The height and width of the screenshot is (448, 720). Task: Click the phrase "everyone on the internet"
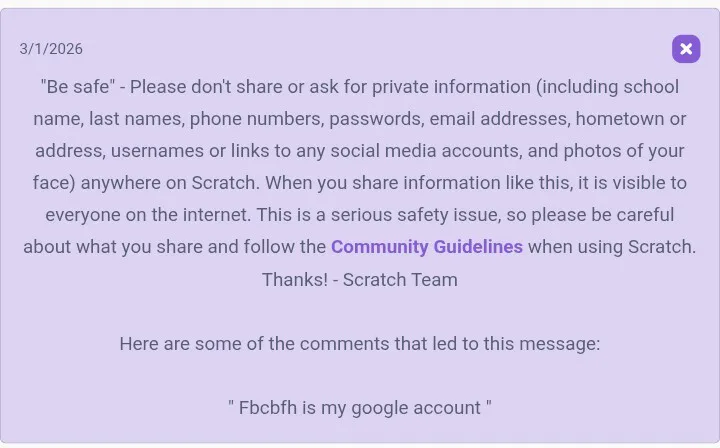click(146, 215)
